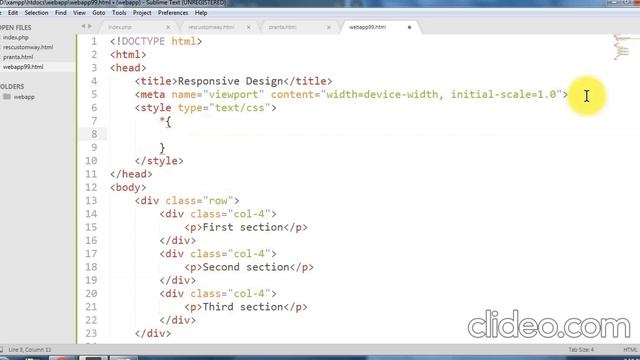Screen dimensions: 640x360
Task: Close the rescustomway.html tab
Action: [x=249, y=27]
